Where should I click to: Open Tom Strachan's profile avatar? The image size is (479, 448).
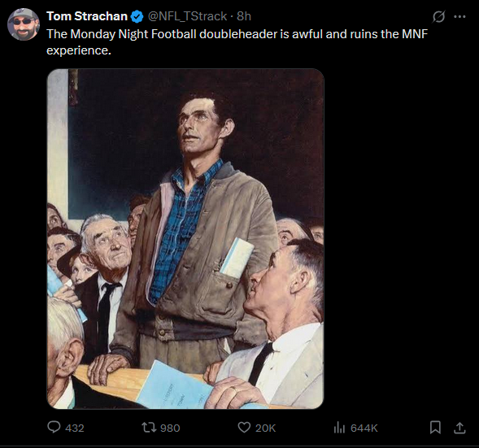[24, 24]
